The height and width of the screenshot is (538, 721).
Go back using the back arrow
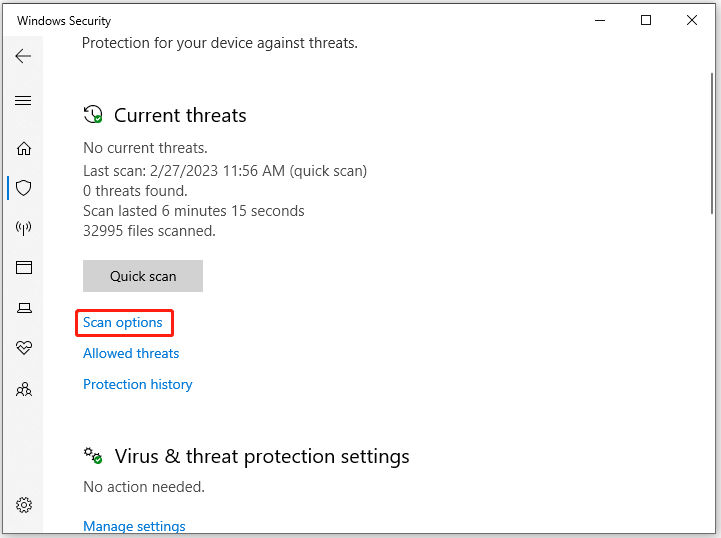[23, 56]
